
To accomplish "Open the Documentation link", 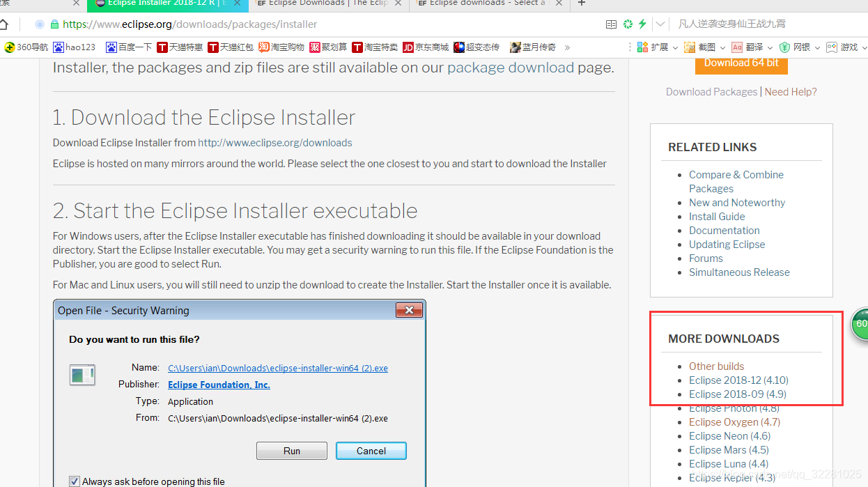I will click(724, 231).
